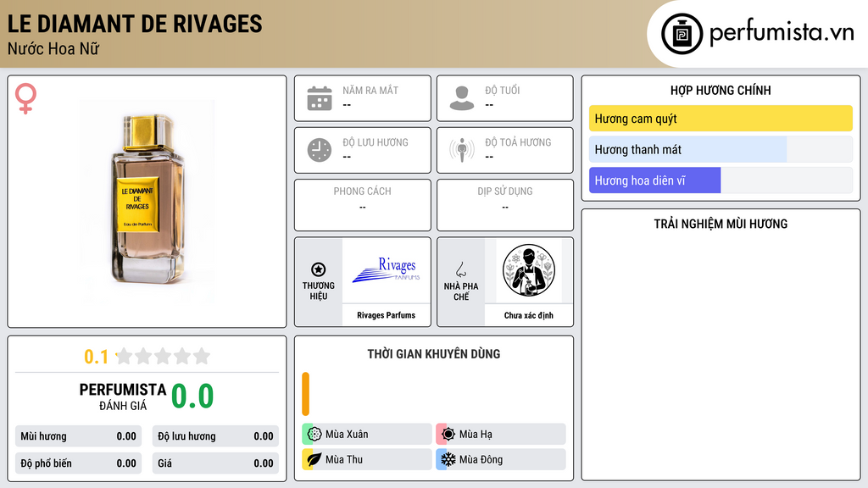Click the PHONG CÁCH label

tap(363, 191)
